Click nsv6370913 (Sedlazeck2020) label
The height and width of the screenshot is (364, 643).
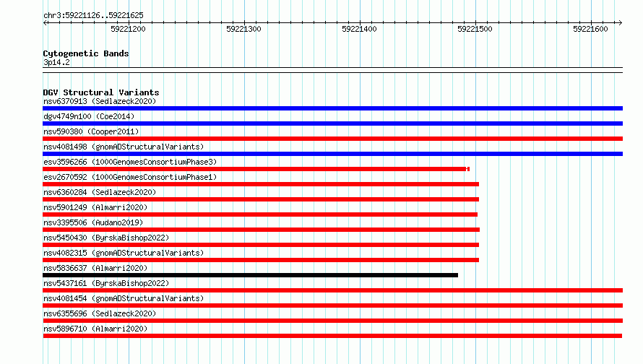pyautogui.click(x=100, y=101)
